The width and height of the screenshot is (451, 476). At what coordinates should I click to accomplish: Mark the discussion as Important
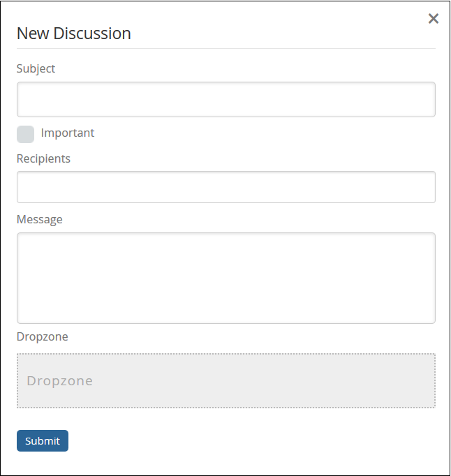pyautogui.click(x=25, y=134)
